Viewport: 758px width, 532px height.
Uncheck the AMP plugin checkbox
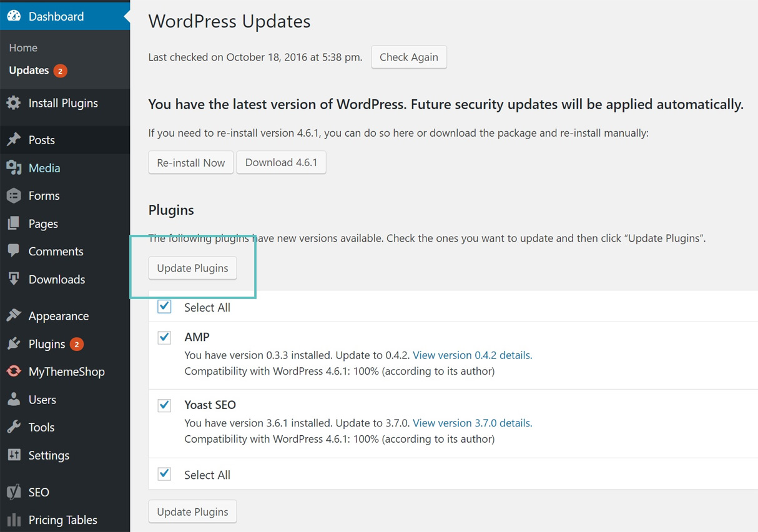click(x=164, y=337)
